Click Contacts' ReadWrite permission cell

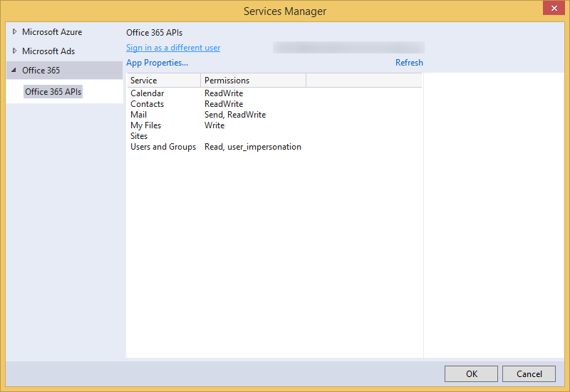tap(224, 104)
